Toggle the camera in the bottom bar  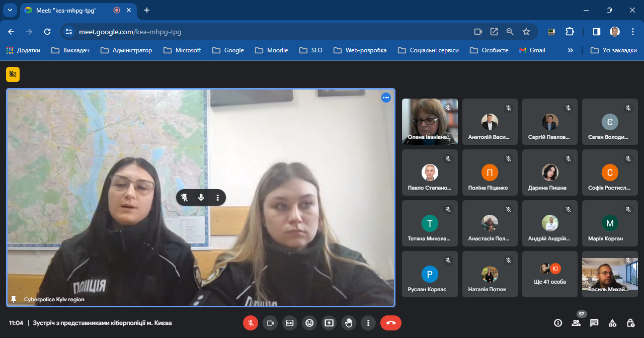pyautogui.click(x=270, y=323)
